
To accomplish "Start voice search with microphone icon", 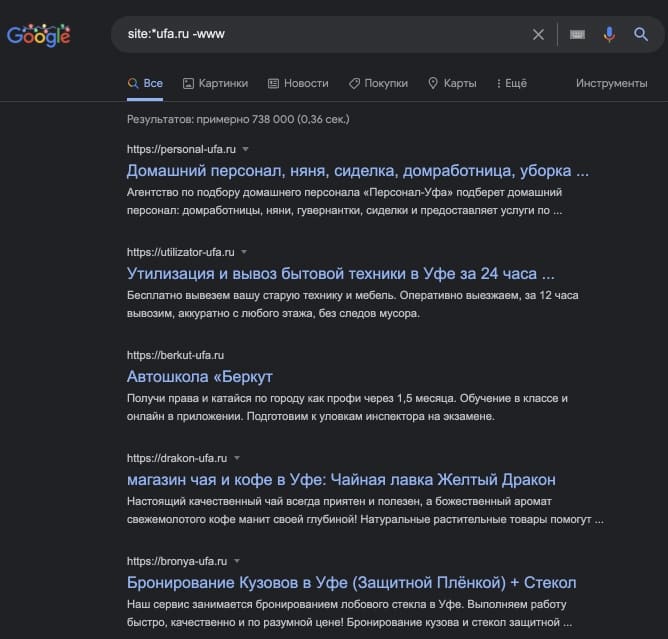I will pyautogui.click(x=609, y=35).
